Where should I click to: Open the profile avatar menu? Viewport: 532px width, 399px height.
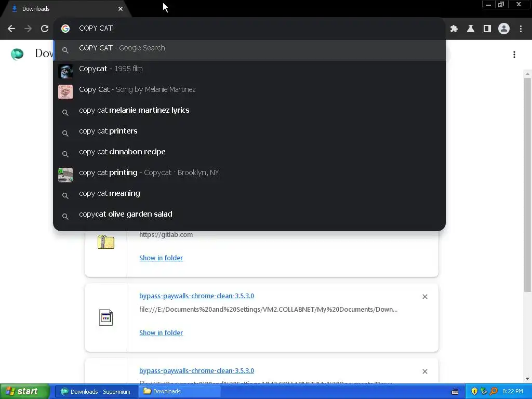pos(504,29)
